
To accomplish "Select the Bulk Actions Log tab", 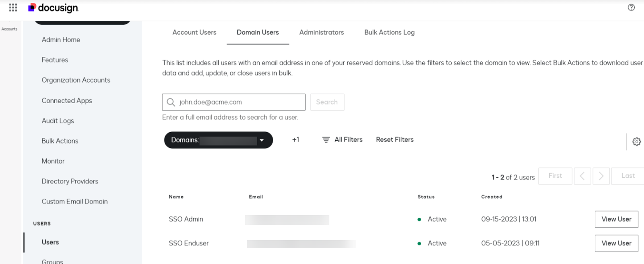I will coord(389,32).
